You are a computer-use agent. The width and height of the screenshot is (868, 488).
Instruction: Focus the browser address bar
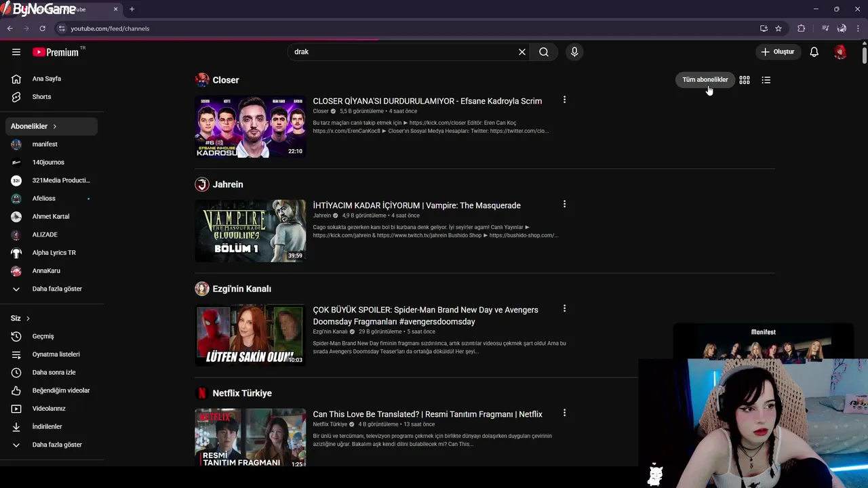407,28
